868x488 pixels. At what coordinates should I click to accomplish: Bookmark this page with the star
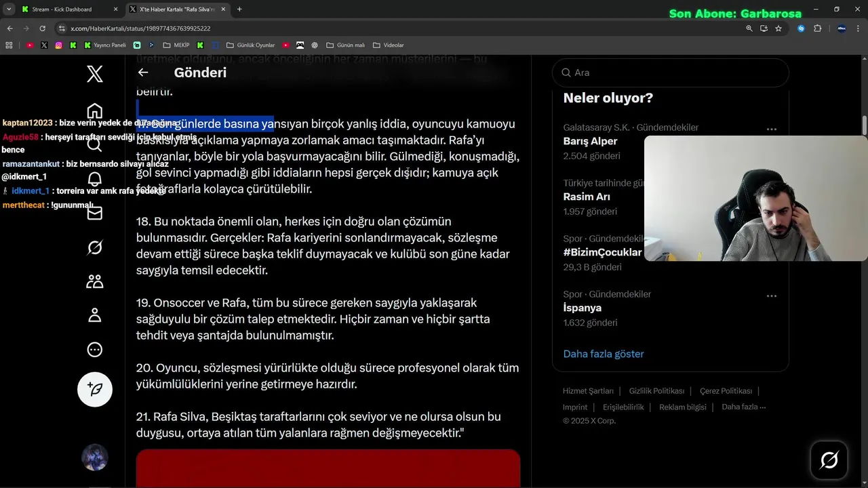(778, 28)
